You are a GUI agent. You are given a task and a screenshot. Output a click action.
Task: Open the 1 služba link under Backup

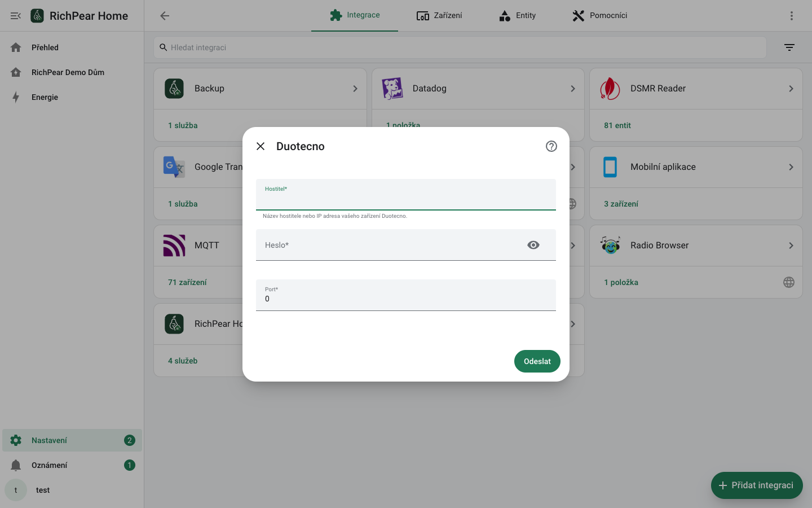point(183,125)
